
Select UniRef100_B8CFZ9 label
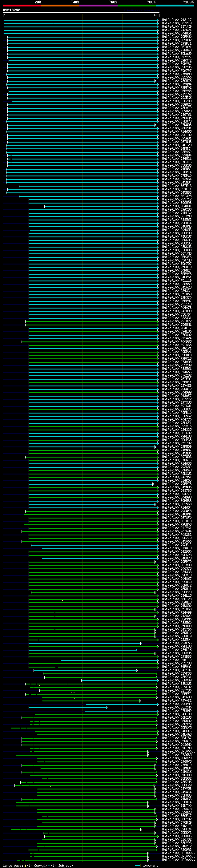click(177, 785)
